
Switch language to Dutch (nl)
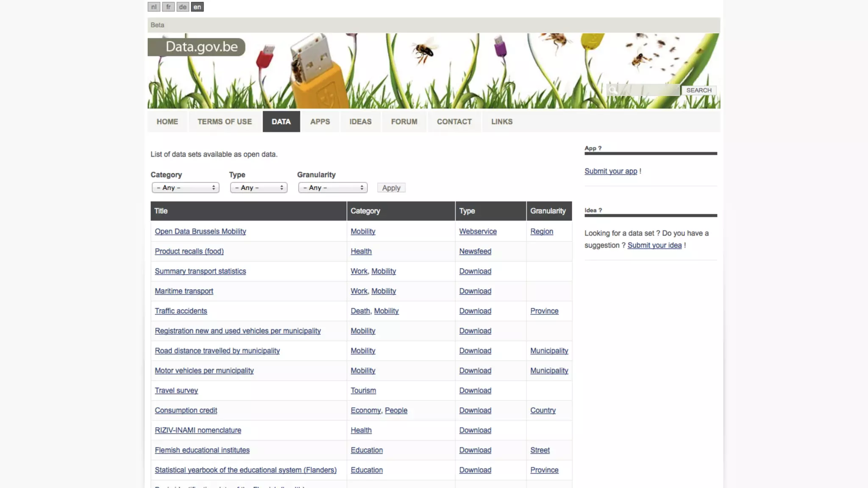(x=154, y=7)
